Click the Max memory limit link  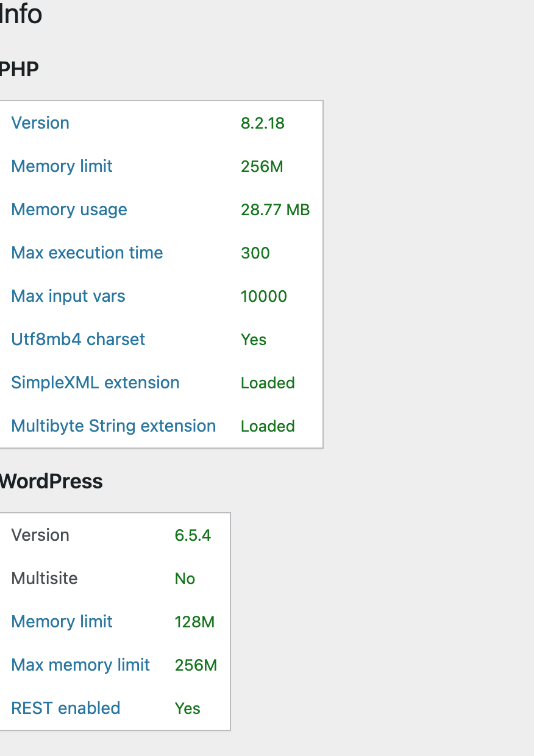(x=80, y=665)
